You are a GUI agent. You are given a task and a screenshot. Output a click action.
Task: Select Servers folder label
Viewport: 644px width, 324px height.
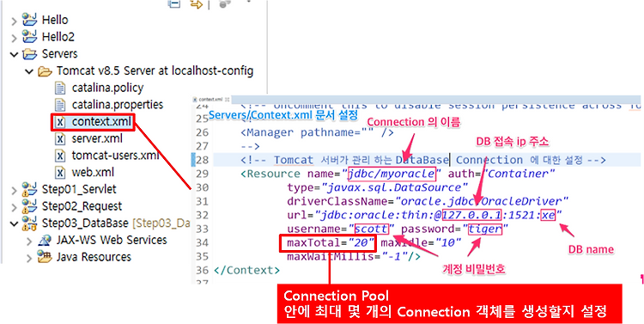[59, 54]
